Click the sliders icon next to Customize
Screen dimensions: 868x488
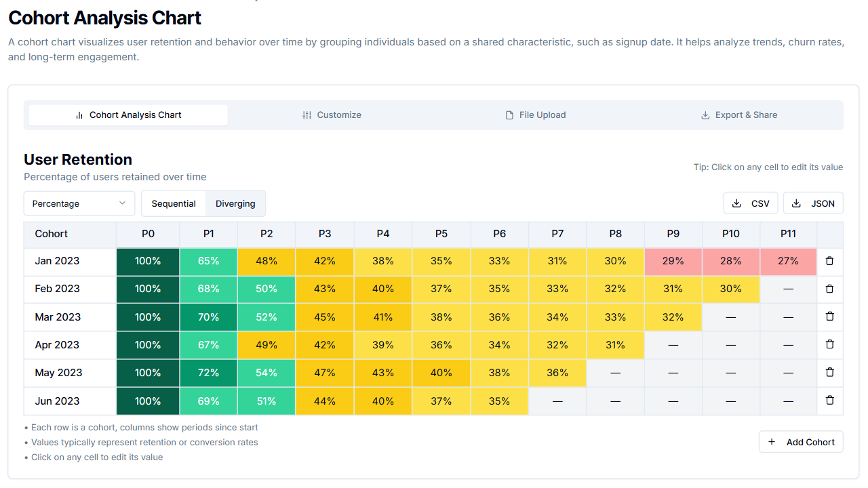tap(307, 115)
